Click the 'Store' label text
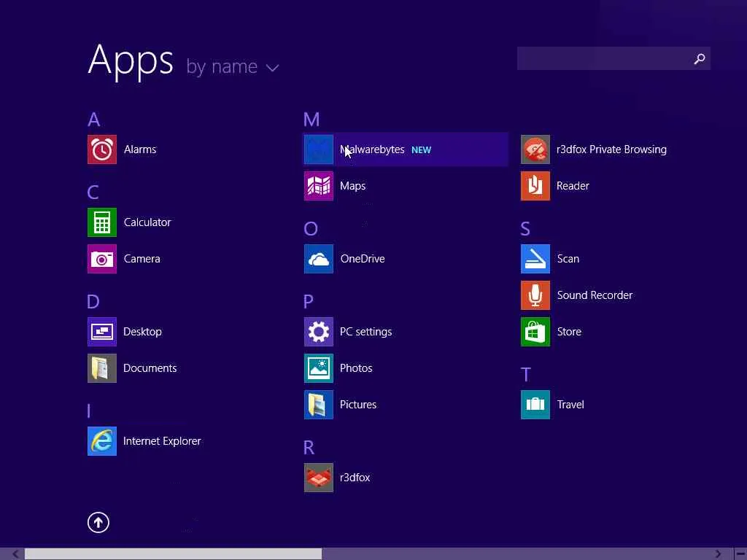Screen dimensions: 747x560 point(569,332)
